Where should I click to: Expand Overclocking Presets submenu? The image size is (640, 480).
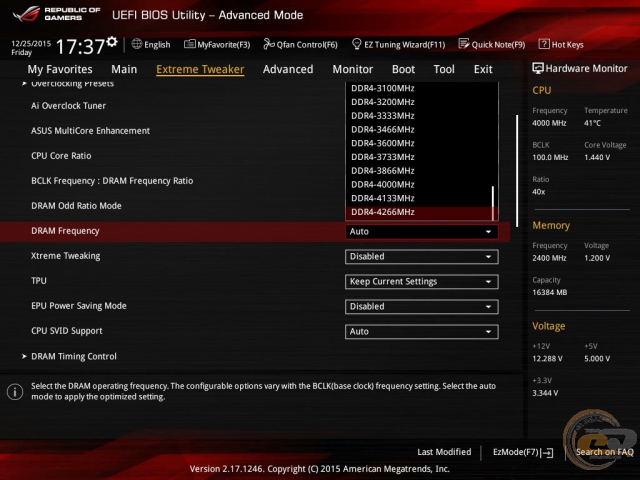[x=68, y=83]
